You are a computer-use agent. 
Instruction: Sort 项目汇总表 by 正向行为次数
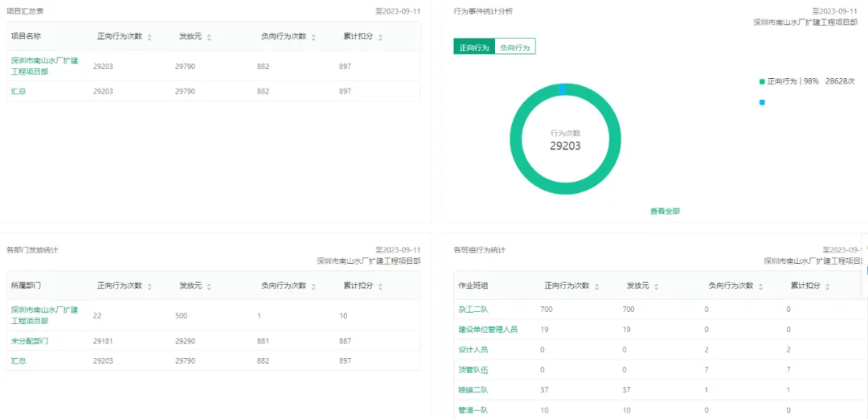pyautogui.click(x=149, y=37)
